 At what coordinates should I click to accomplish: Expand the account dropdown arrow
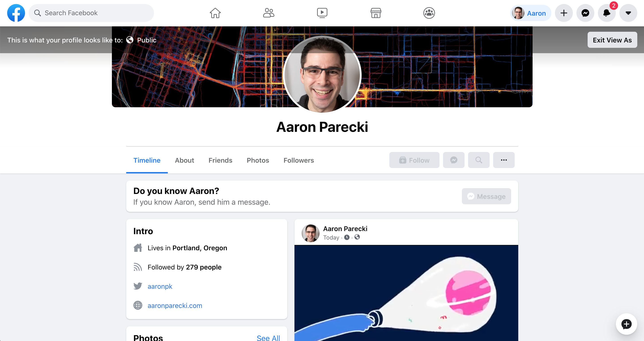(x=628, y=13)
